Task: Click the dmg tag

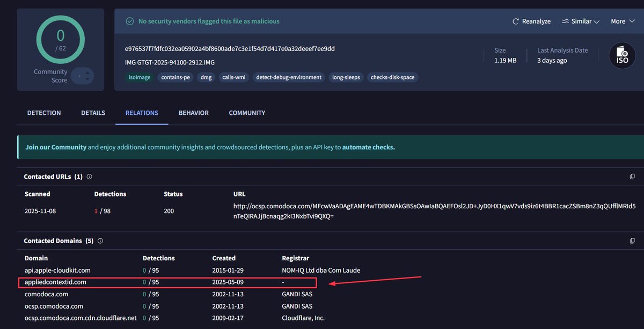Action: 206,77
